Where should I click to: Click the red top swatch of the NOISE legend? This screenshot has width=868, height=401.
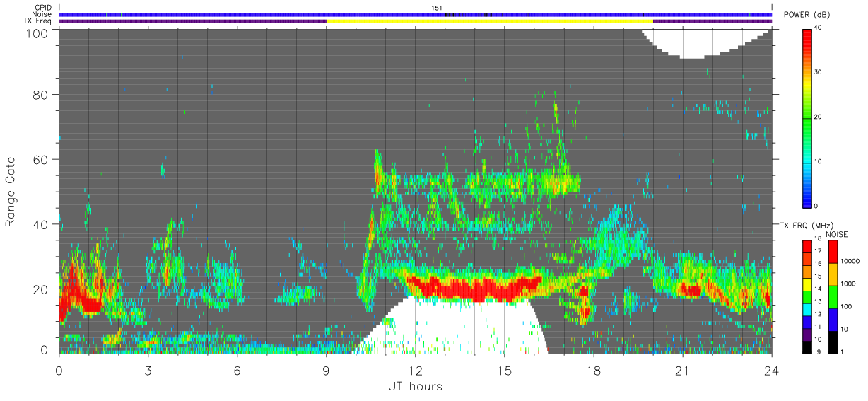[834, 252]
